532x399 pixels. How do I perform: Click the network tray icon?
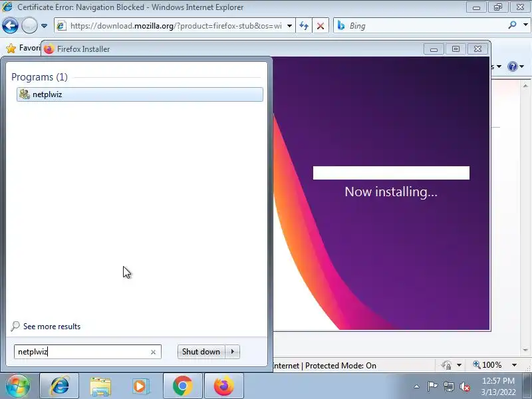tap(448, 386)
